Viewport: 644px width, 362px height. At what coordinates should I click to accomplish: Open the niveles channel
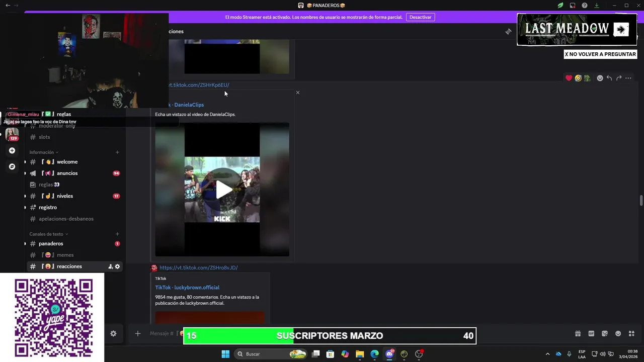click(x=74, y=196)
